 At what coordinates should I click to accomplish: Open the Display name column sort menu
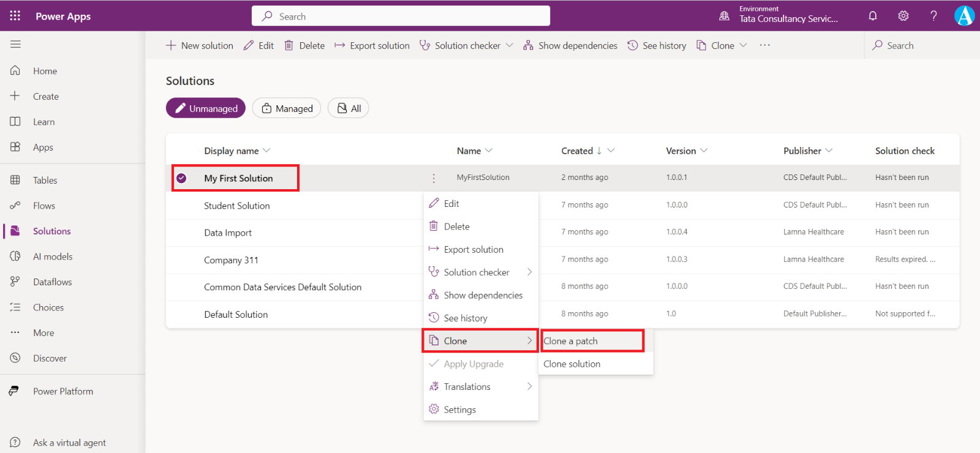(266, 151)
